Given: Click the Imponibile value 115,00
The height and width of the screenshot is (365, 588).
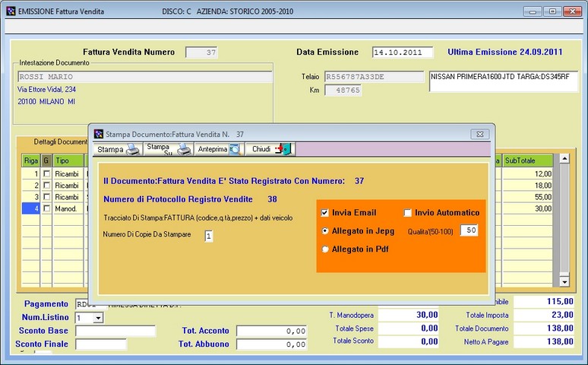Looking at the screenshot, I should pyautogui.click(x=544, y=302).
